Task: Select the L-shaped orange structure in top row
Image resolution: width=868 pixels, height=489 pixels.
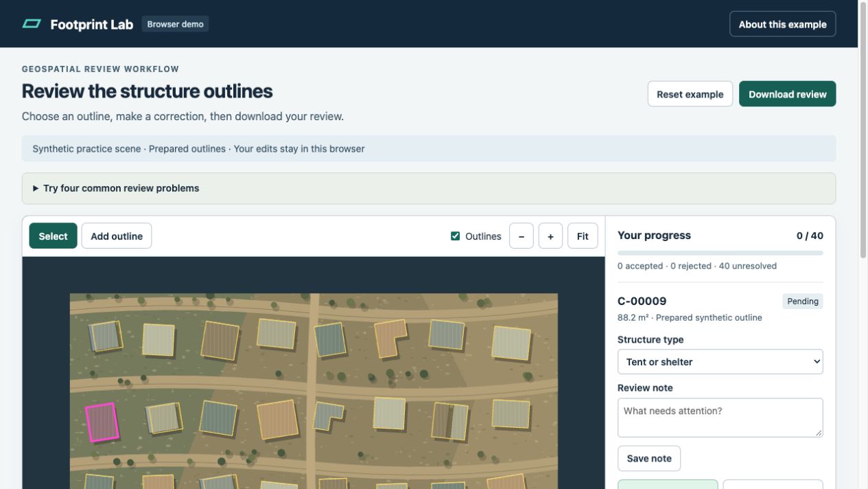Action: click(x=390, y=339)
